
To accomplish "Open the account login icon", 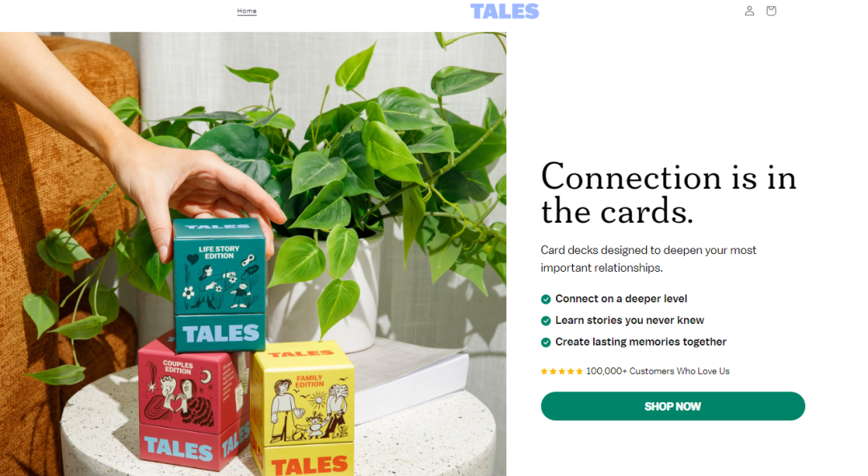I will (749, 10).
